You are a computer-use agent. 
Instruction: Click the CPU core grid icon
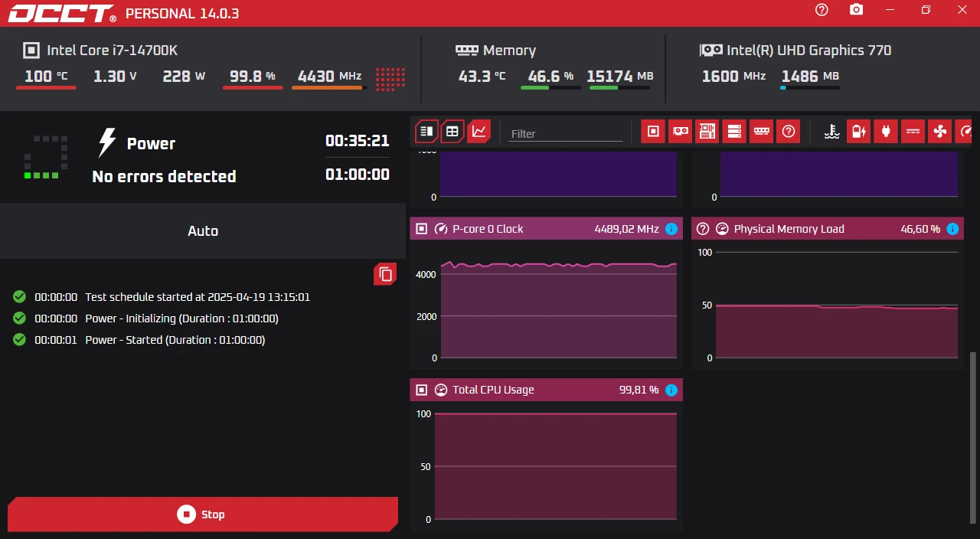[390, 78]
